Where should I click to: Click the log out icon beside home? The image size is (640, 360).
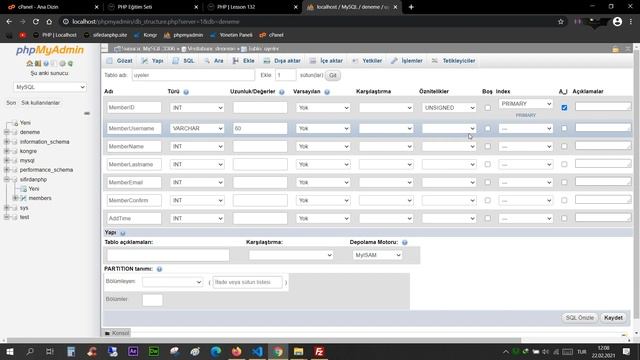point(38,64)
